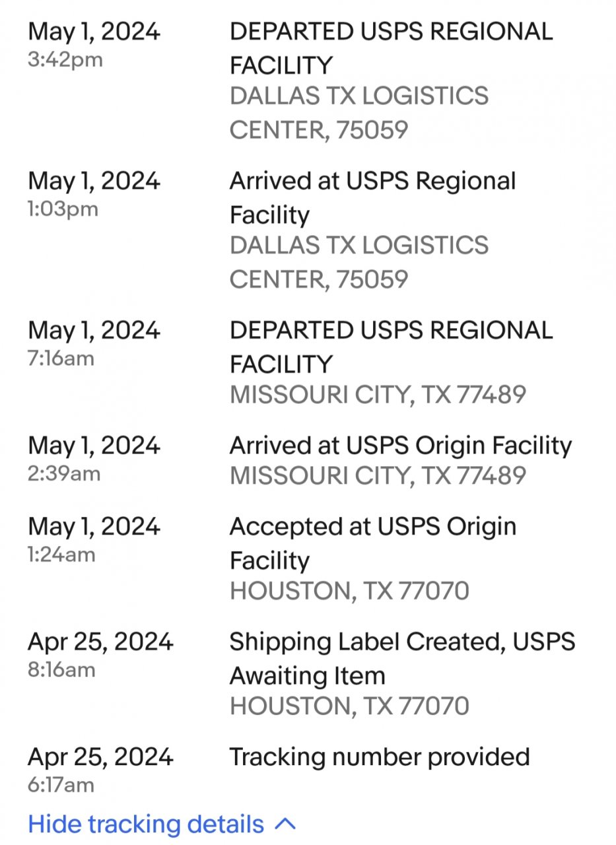Click the Apr 25, 2024 date above 6:17am
The width and height of the screenshot is (616, 845).
pyautogui.click(x=100, y=757)
